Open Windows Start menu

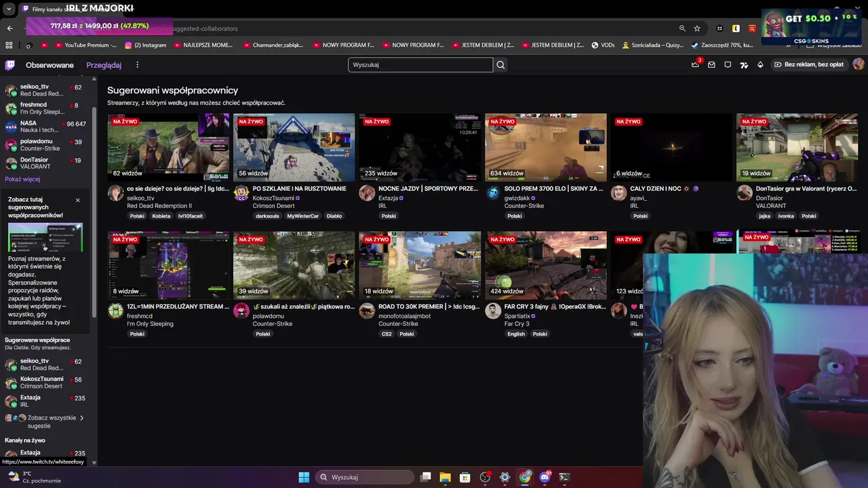coord(304,477)
